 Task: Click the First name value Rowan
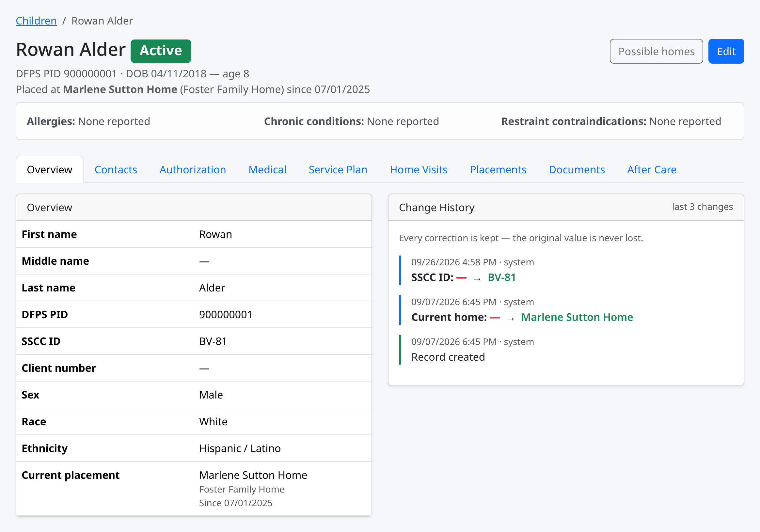215,234
